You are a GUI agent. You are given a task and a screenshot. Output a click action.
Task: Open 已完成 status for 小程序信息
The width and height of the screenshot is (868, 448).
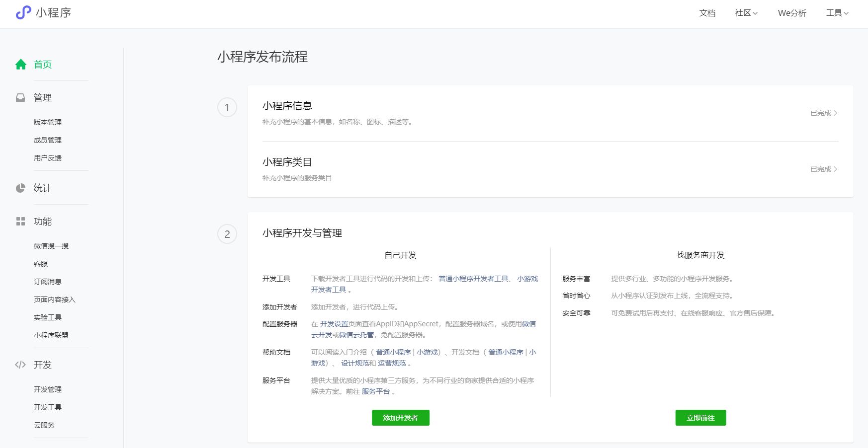click(x=824, y=113)
